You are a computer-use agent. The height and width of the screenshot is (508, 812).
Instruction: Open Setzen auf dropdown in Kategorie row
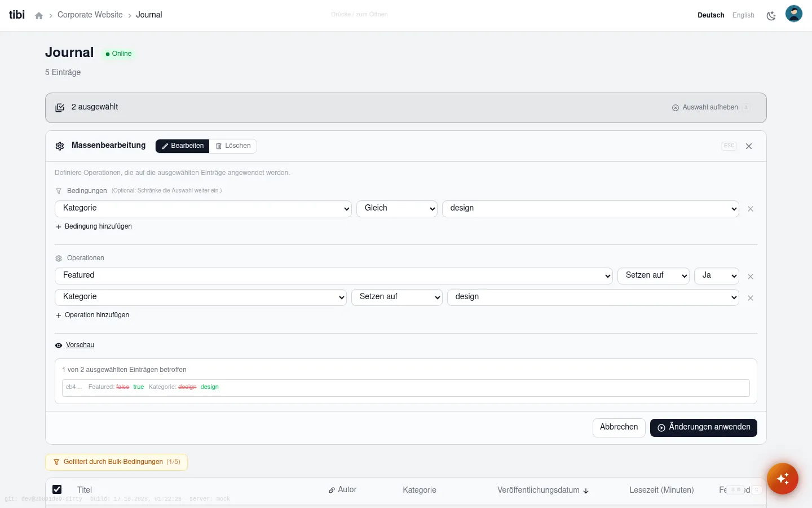coord(397,297)
